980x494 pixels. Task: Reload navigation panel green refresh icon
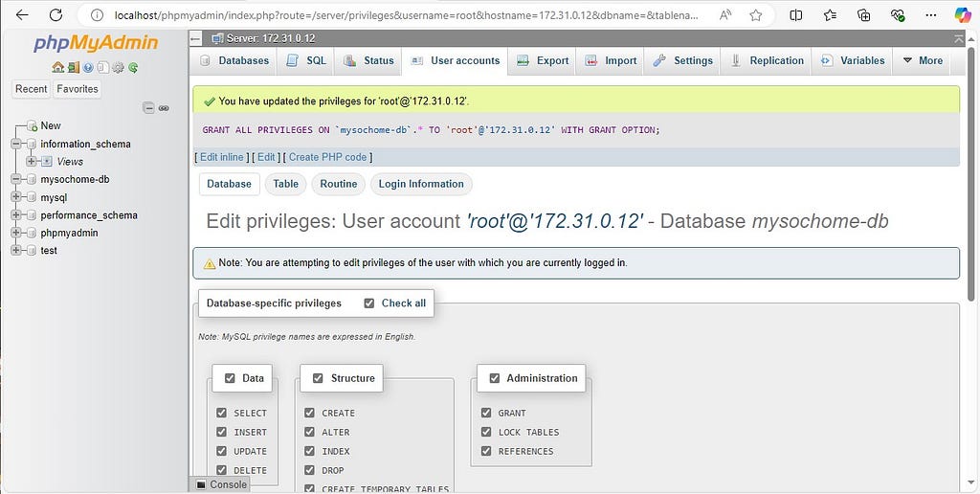(133, 68)
